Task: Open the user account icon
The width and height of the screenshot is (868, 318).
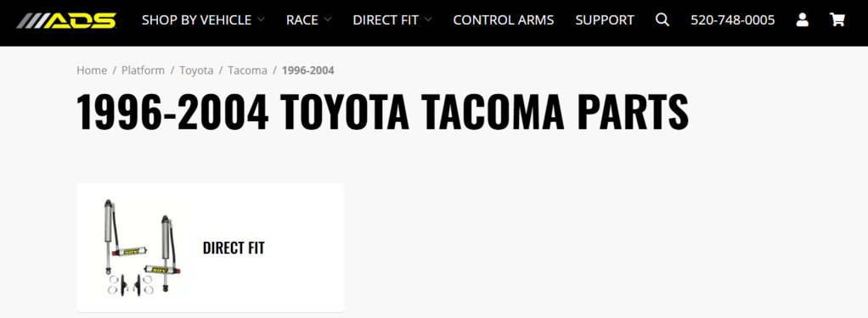Action: (x=802, y=20)
